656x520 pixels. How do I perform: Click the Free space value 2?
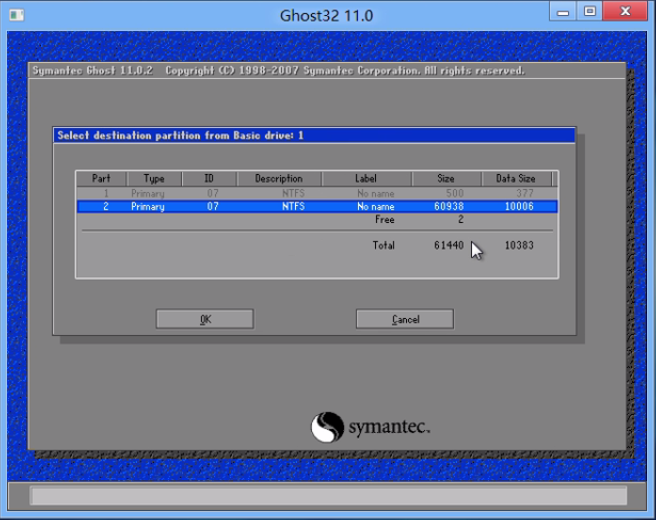(461, 219)
